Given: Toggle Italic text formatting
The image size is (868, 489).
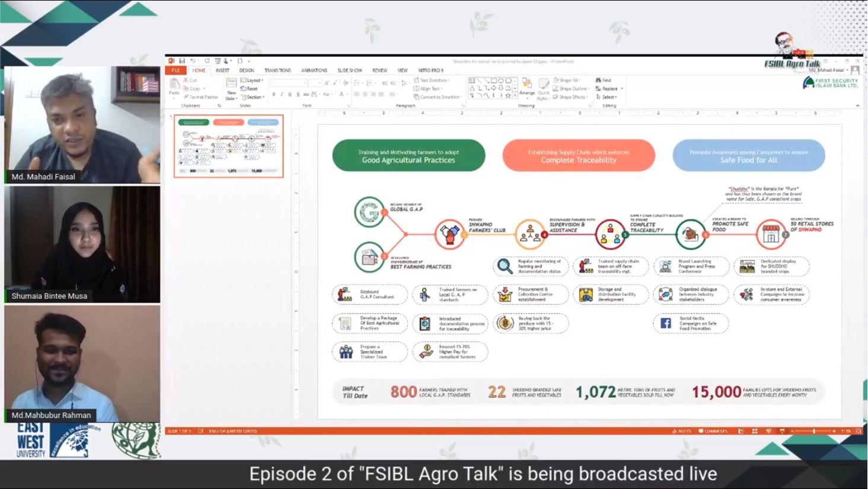Looking at the screenshot, I should (x=282, y=94).
